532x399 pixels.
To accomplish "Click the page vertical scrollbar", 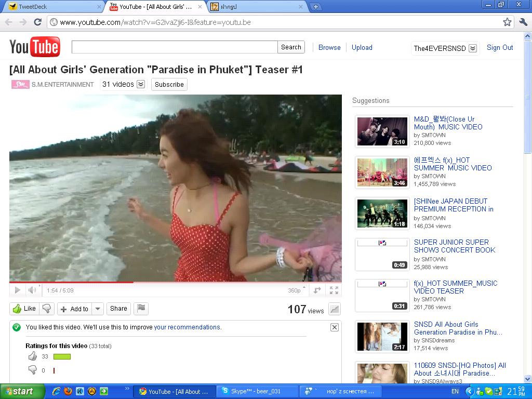I will pyautogui.click(x=528, y=97).
